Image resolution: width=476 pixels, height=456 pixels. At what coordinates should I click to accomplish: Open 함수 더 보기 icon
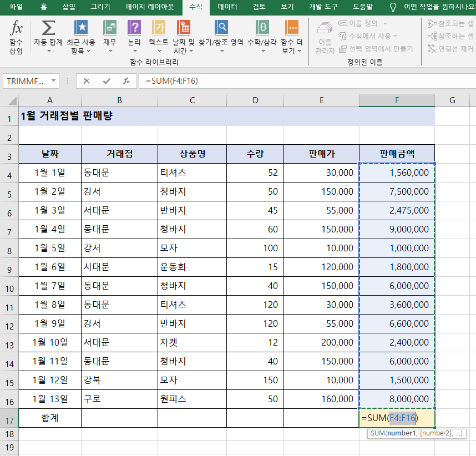click(292, 28)
